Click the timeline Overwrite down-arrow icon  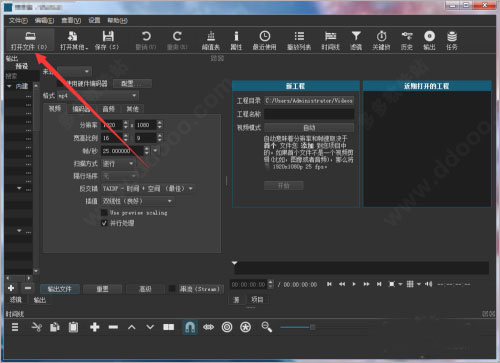(x=150, y=327)
